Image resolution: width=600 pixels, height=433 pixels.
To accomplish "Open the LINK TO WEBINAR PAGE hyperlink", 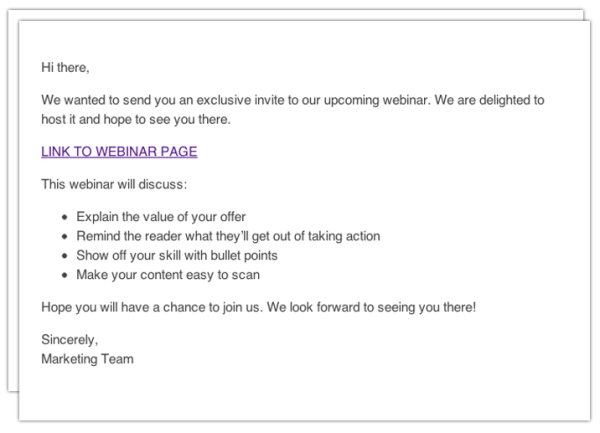I will point(119,152).
